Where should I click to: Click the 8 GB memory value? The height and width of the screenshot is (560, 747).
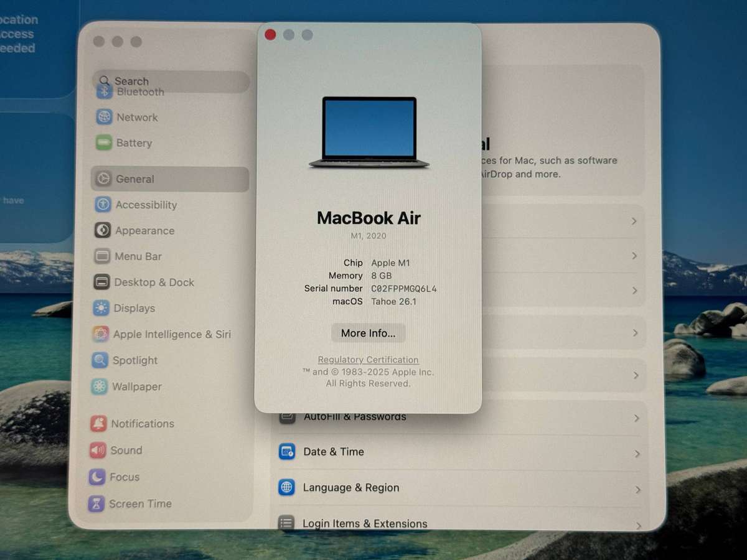coord(382,276)
